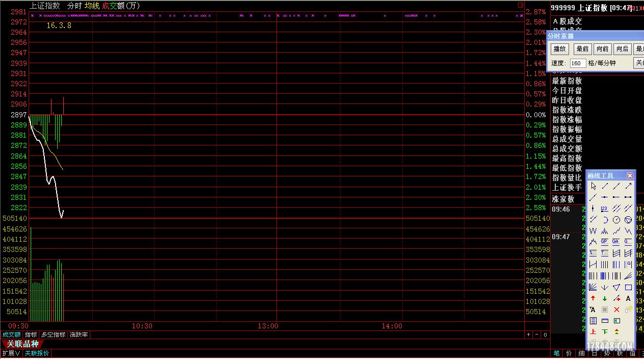Screen dimensions: 644x359
Task: Select the pointer tool in 画线工具 panel
Action: [x=593, y=186]
